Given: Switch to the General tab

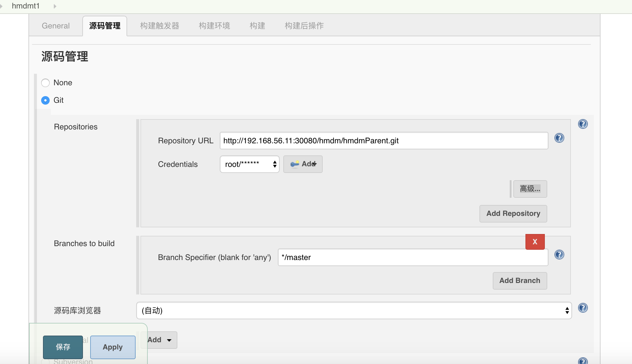Looking at the screenshot, I should (56, 26).
